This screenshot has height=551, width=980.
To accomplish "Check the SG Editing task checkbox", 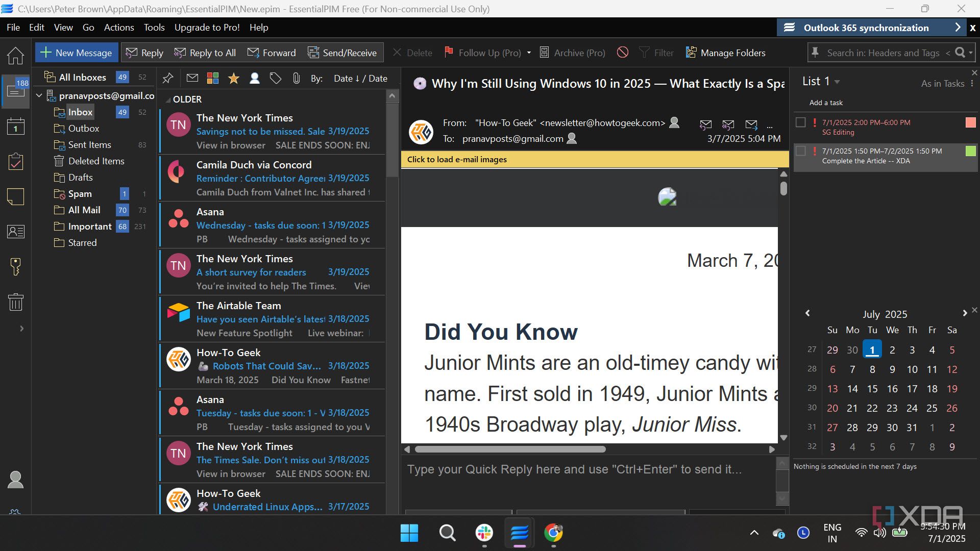I will click(800, 122).
